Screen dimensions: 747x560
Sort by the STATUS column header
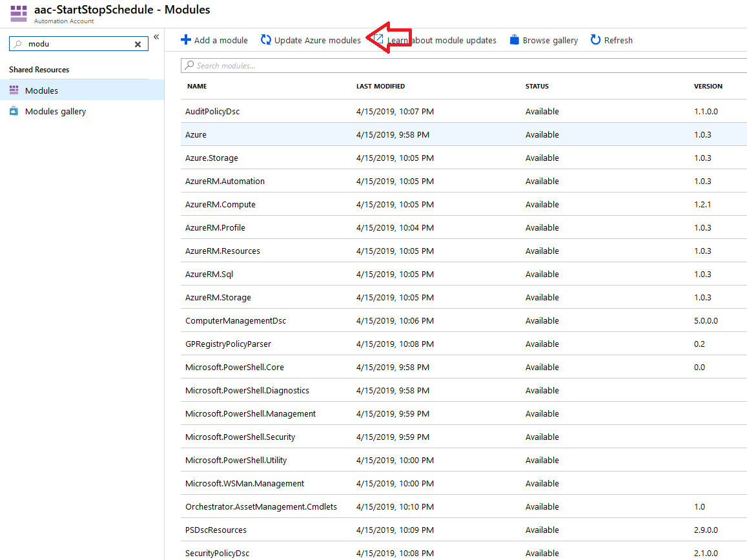537,87
